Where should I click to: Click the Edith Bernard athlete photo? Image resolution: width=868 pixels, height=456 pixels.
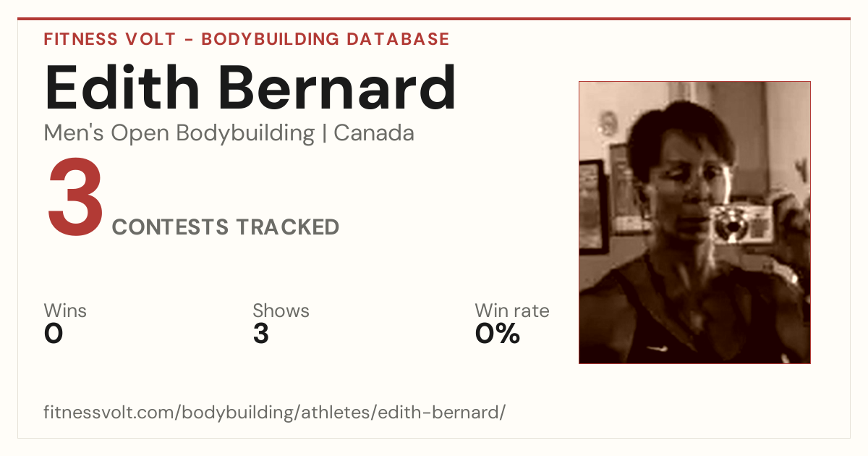[694, 222]
